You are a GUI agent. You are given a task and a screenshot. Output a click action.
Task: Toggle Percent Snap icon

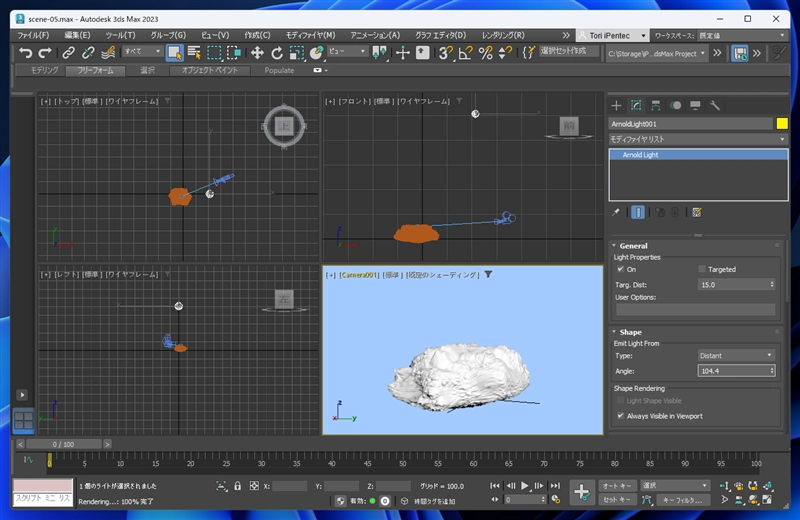[486, 53]
